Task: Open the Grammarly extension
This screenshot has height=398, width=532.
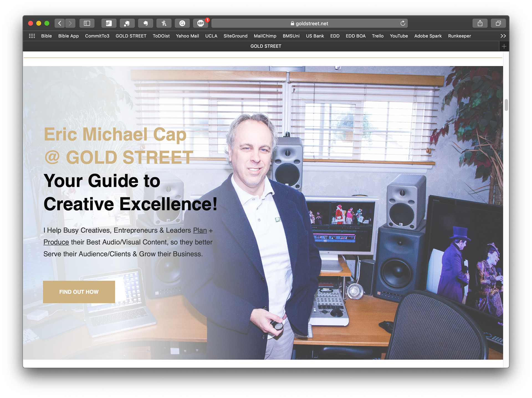Action: [182, 23]
